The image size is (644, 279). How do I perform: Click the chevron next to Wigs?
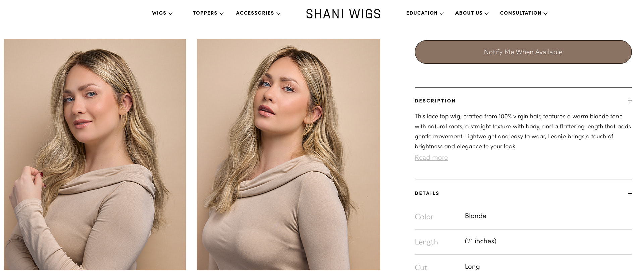click(170, 14)
